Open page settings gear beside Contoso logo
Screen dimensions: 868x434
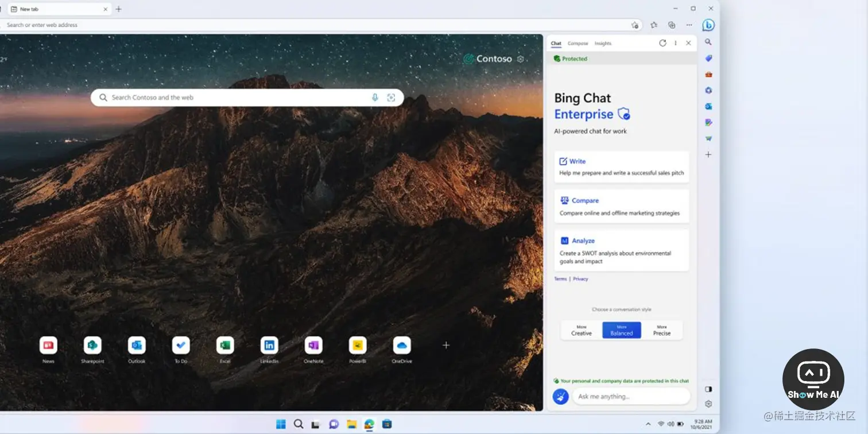(520, 59)
